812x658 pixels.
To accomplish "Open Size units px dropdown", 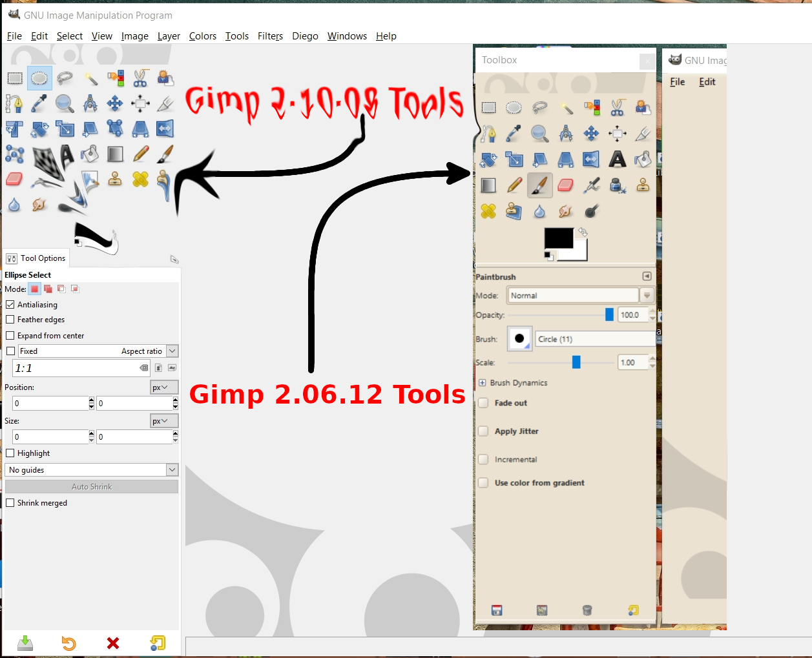I will click(164, 420).
